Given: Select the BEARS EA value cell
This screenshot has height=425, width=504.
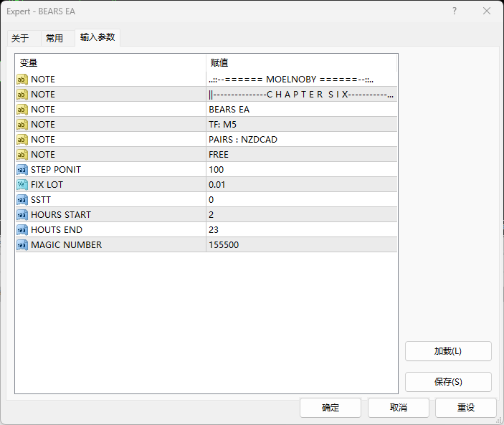Looking at the screenshot, I should (x=302, y=110).
